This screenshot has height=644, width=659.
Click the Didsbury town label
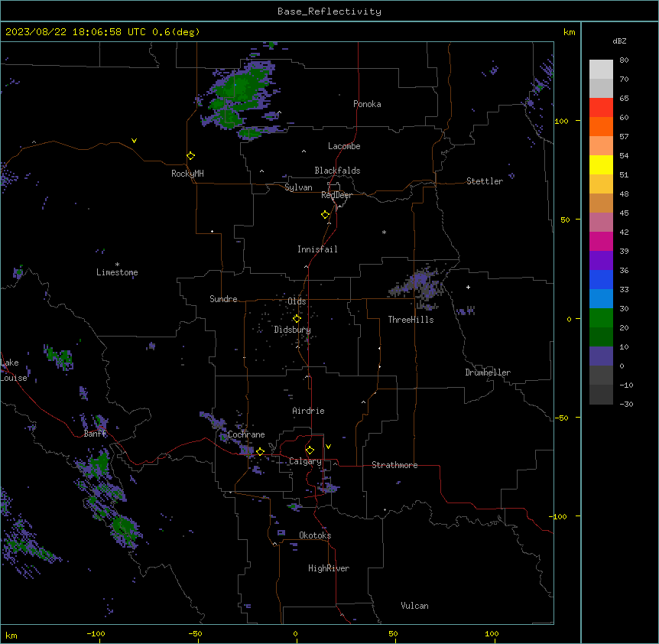(293, 330)
